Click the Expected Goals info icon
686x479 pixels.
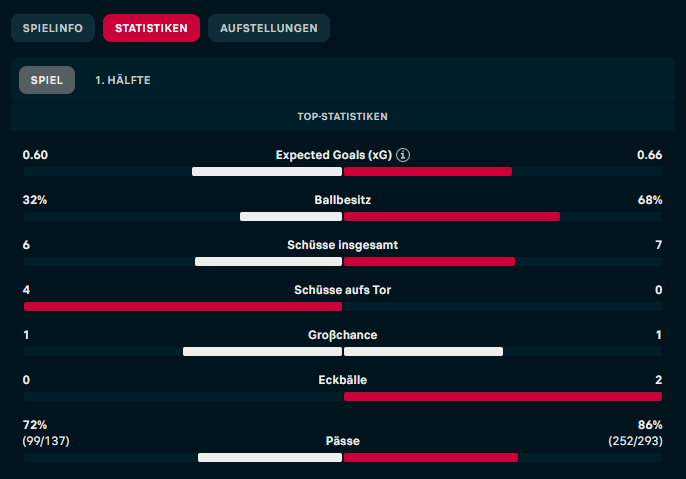pos(404,155)
